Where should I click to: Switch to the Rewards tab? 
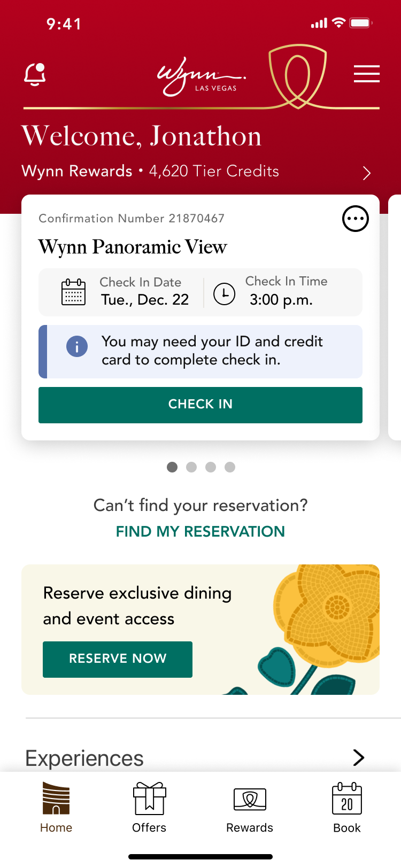pyautogui.click(x=250, y=807)
